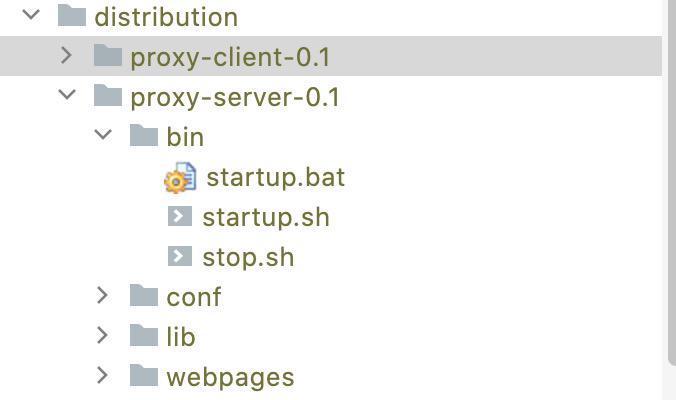Click the webpages folder icon
Screen dimensions: 676x400
click(x=144, y=376)
